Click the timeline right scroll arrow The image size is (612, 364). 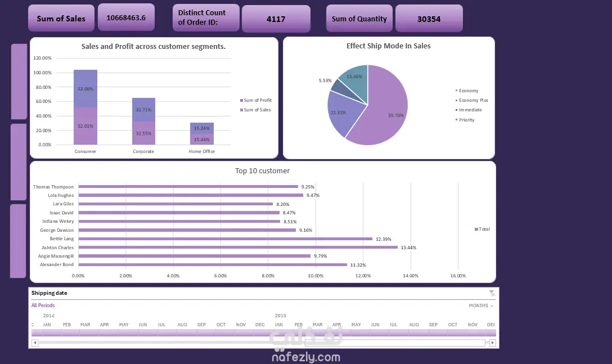(x=493, y=343)
